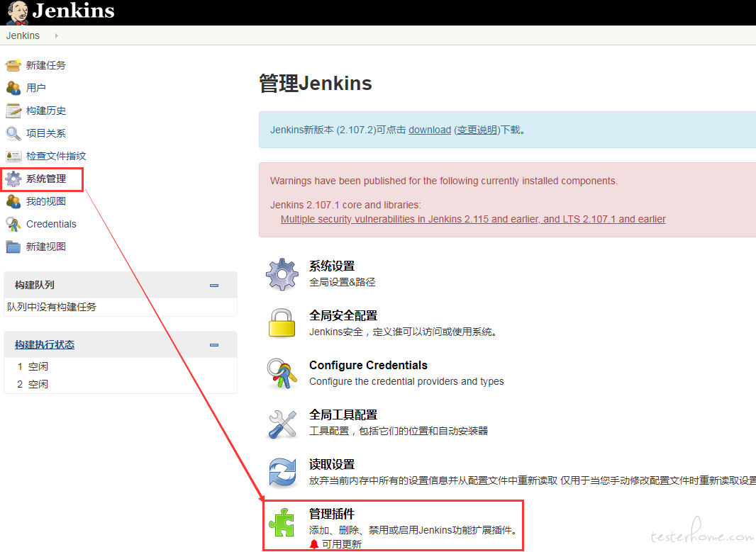Click the Jenkins 2.107.1 core and libraries text
This screenshot has height=552, width=756.
pyautogui.click(x=345, y=205)
